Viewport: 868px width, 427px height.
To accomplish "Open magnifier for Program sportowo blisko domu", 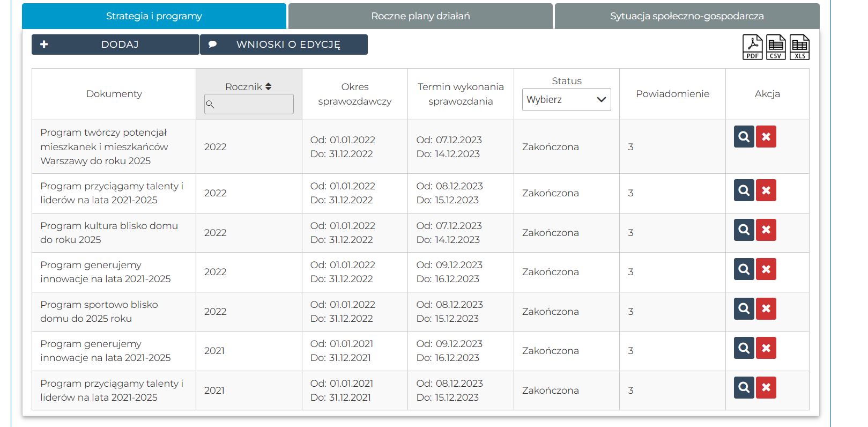I will 744,309.
